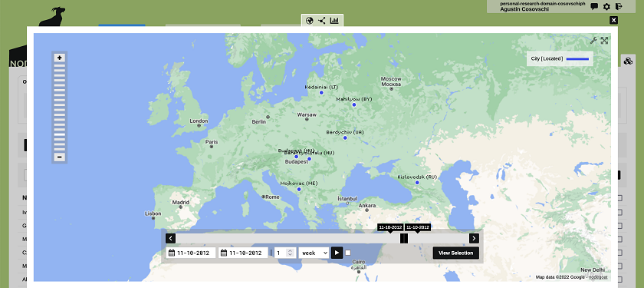Open the geographic visualisation globe icon
Image resolution: width=644 pixels, height=288 pixels.
coord(310,20)
